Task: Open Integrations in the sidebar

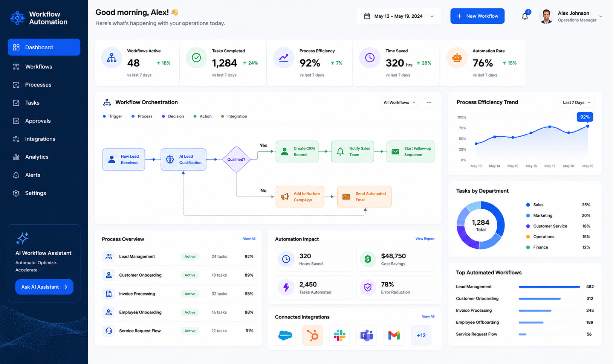Action: (44, 139)
